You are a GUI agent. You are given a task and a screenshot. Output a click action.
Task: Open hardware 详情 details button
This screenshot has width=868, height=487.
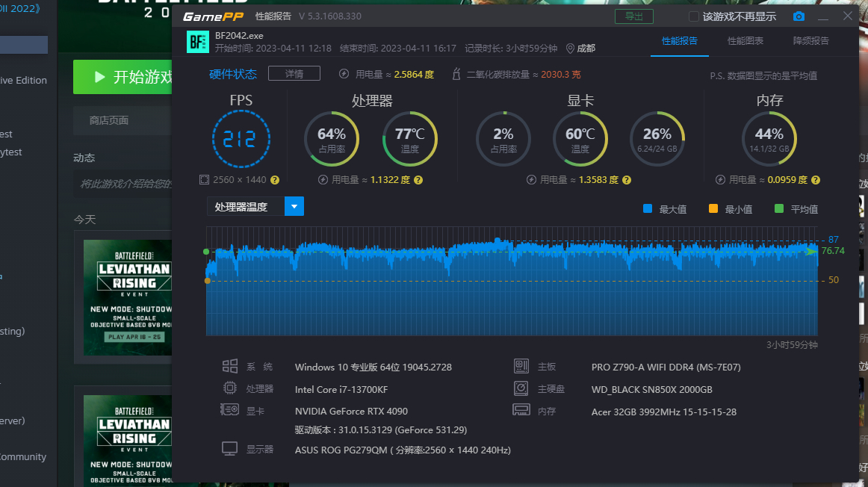294,74
